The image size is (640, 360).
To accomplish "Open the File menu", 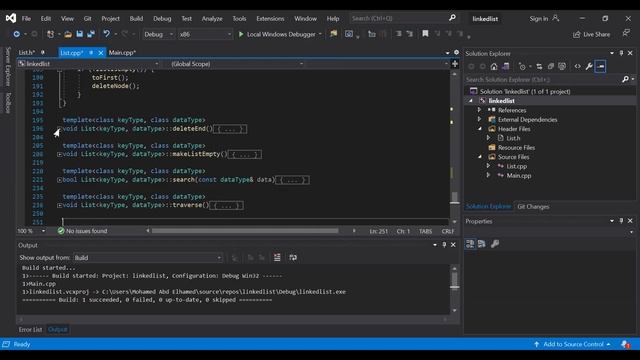I will click(26, 18).
